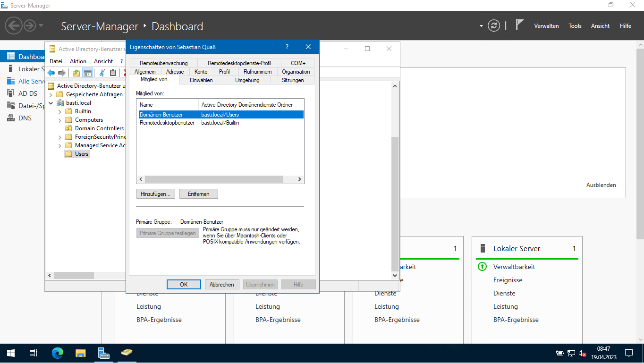Switch to the Konto tab
This screenshot has height=363, width=644.
tap(201, 72)
